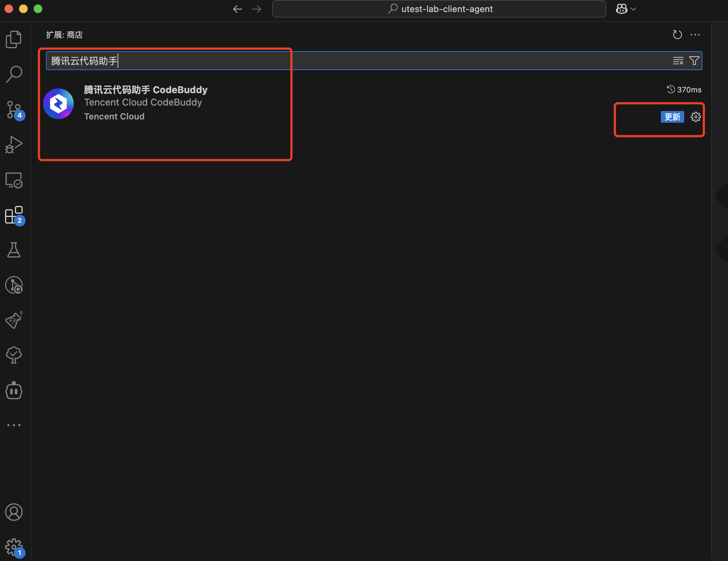Open CodeBuddy extension manage gear
This screenshot has height=561, width=728.
coord(696,117)
